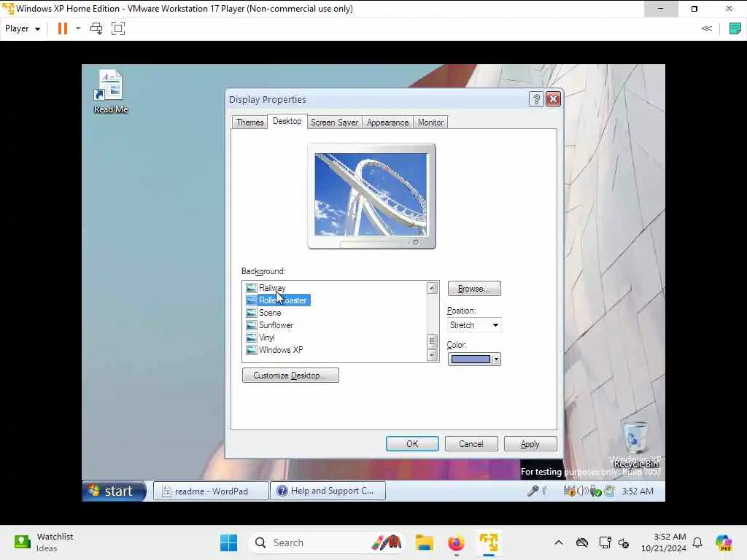Viewport: 747px width, 560px height.
Task: Click the XP security shield tray icon
Action: (x=569, y=491)
